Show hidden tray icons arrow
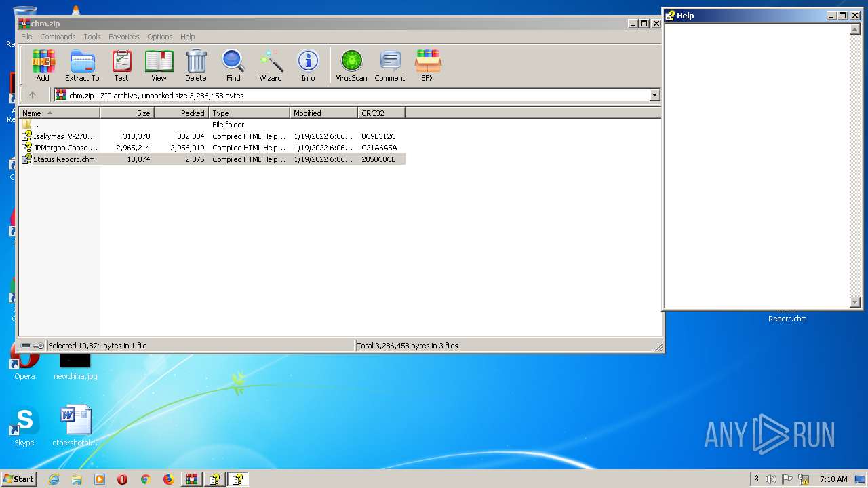 tap(756, 479)
